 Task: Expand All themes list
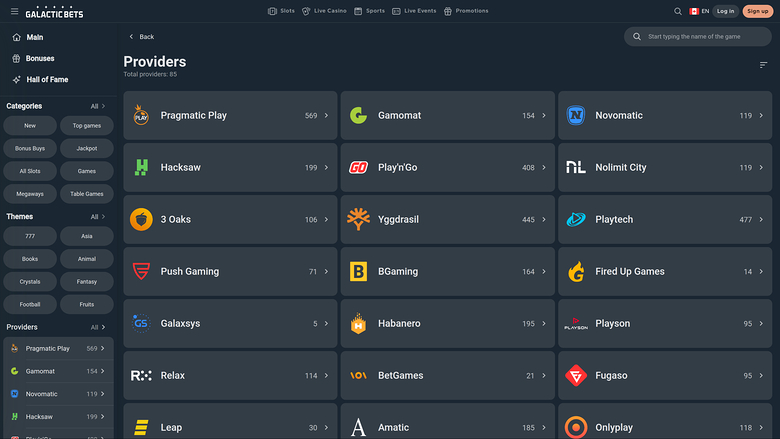[97, 216]
